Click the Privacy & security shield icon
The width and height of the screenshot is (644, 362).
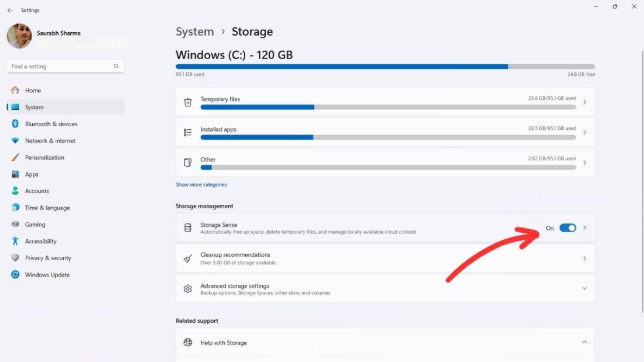[x=15, y=258]
